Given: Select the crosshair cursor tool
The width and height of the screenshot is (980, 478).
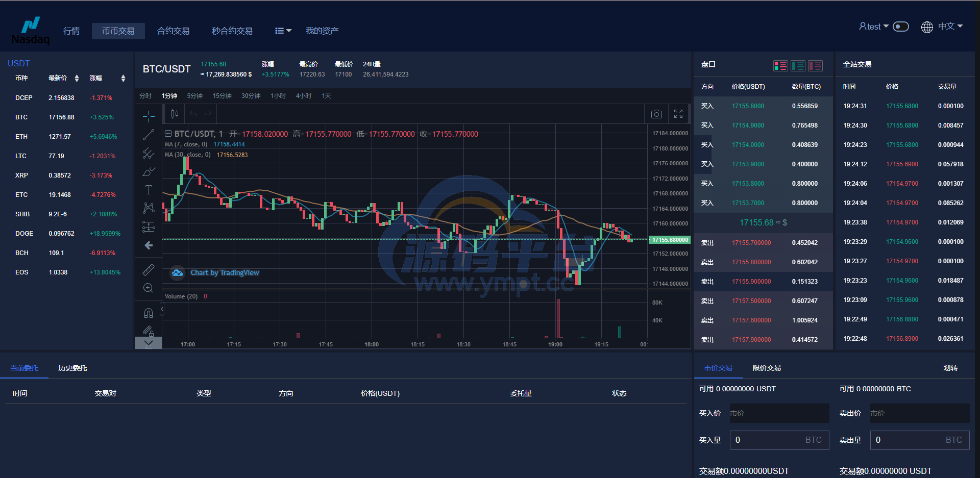Looking at the screenshot, I should click(x=149, y=116).
